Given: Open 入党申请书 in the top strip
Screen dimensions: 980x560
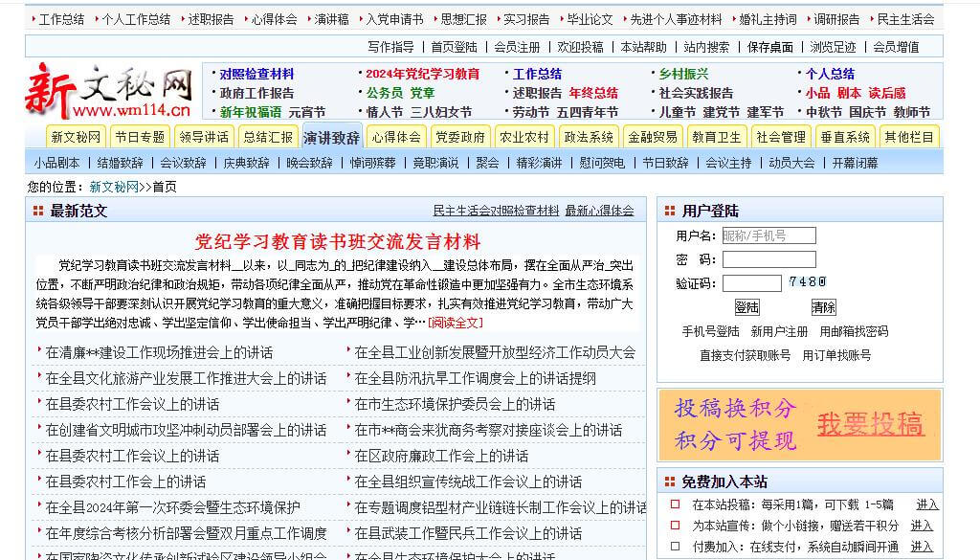Looking at the screenshot, I should point(394,19).
